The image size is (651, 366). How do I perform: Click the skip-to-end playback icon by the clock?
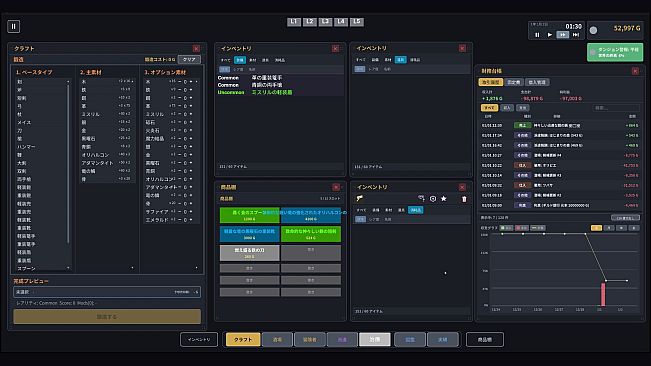(576, 35)
